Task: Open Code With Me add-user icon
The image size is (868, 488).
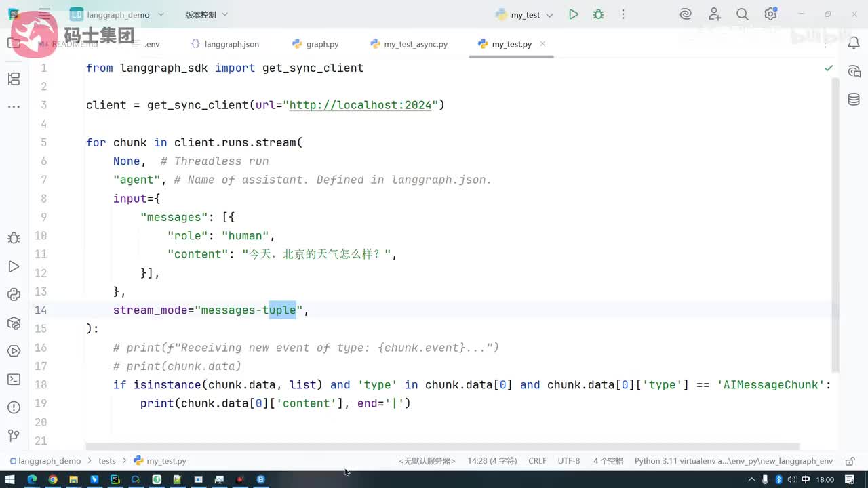Action: pyautogui.click(x=714, y=14)
